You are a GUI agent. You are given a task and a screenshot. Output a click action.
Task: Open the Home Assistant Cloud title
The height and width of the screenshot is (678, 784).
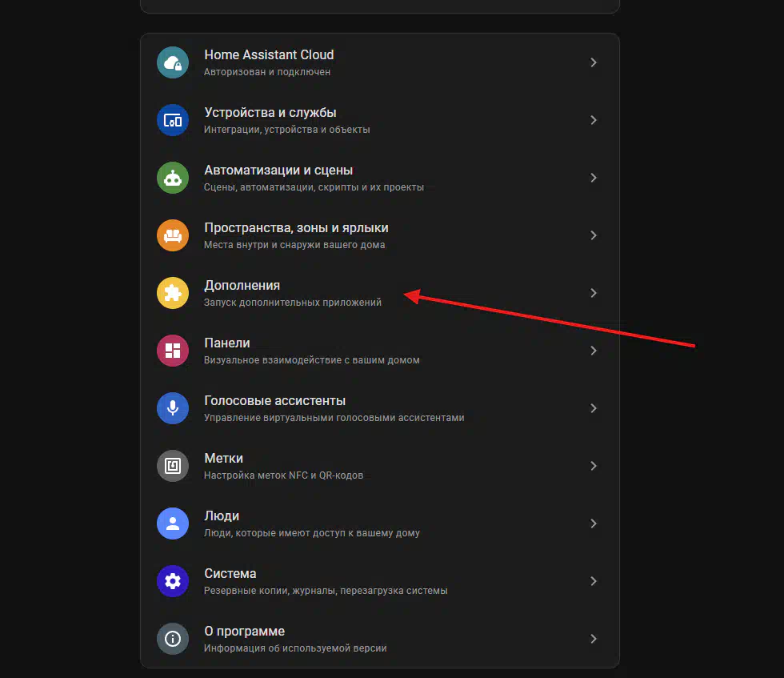click(269, 54)
